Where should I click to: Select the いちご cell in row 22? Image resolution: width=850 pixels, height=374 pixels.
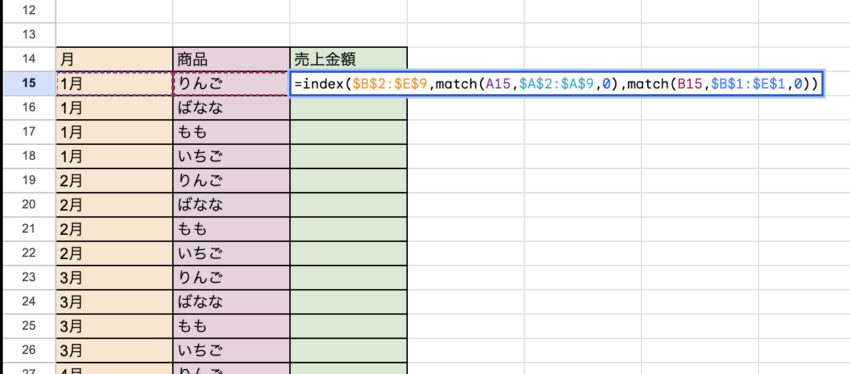coord(231,253)
